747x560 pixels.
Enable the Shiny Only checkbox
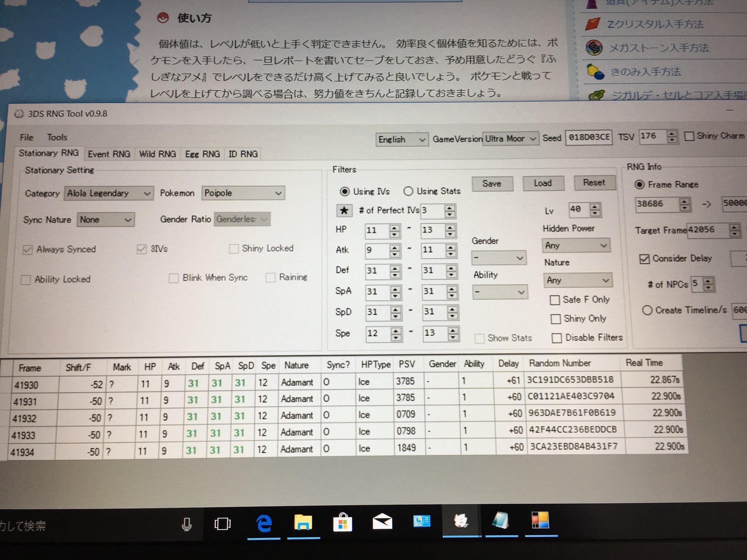(556, 319)
